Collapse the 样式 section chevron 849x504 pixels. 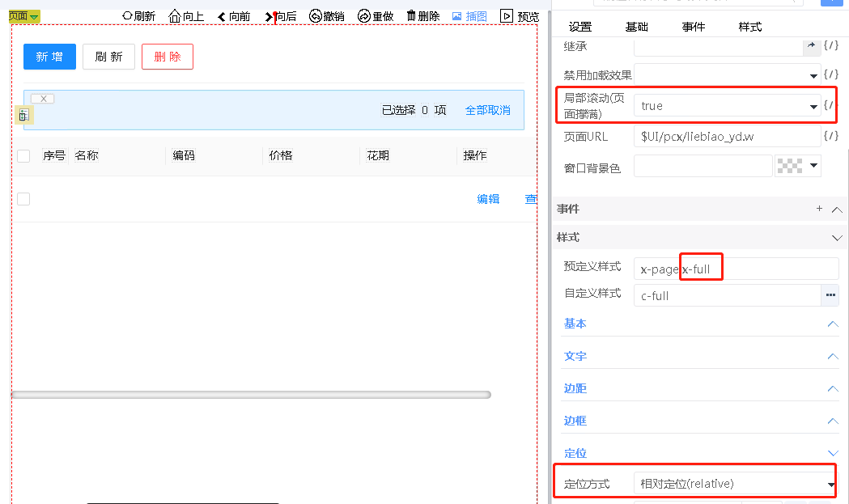(837, 238)
